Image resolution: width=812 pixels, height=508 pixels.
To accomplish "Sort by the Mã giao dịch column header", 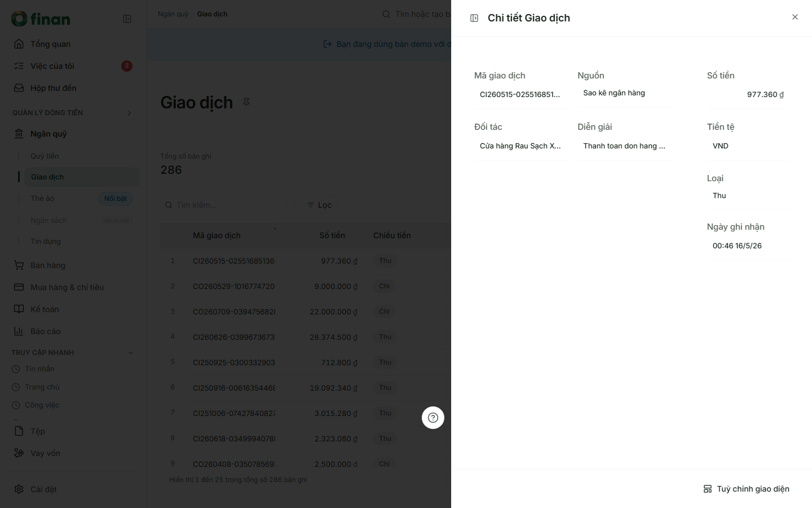I will tap(217, 235).
